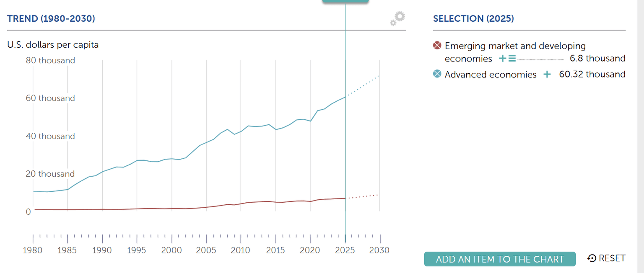Click the SELECTION (2025) heading
Screen dimensions: 644x273
pos(473,18)
